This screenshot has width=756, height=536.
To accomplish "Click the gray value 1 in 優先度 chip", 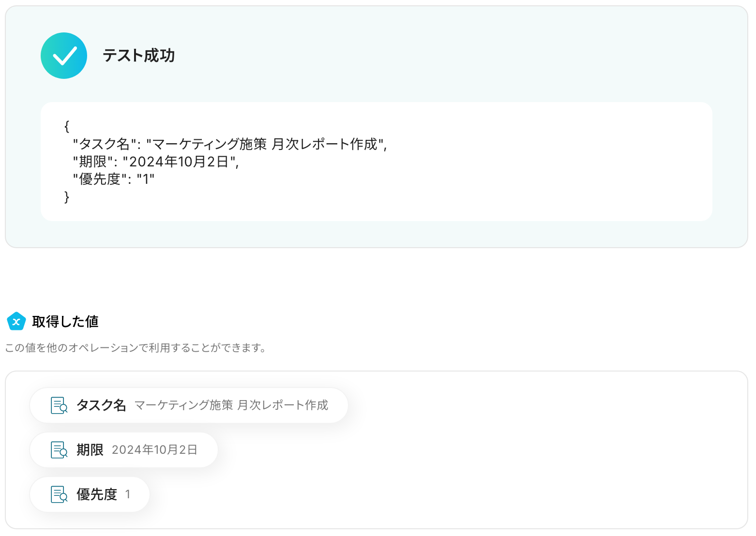I will point(128,494).
